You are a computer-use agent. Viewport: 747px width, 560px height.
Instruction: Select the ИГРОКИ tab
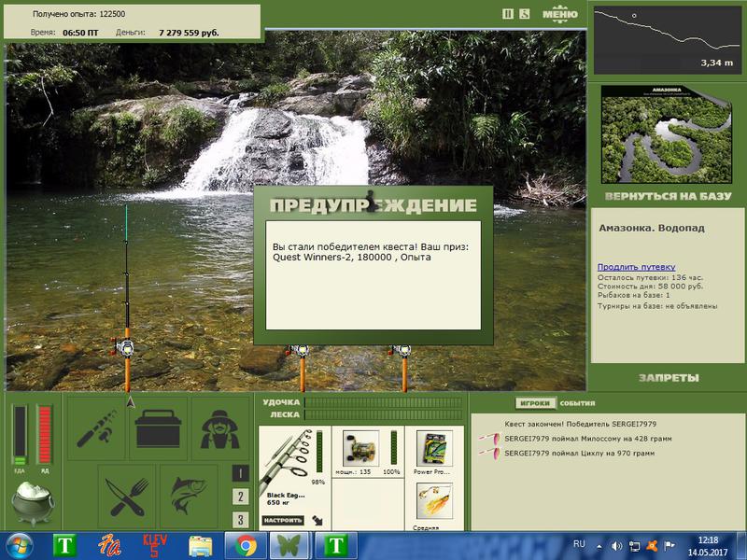tap(535, 403)
